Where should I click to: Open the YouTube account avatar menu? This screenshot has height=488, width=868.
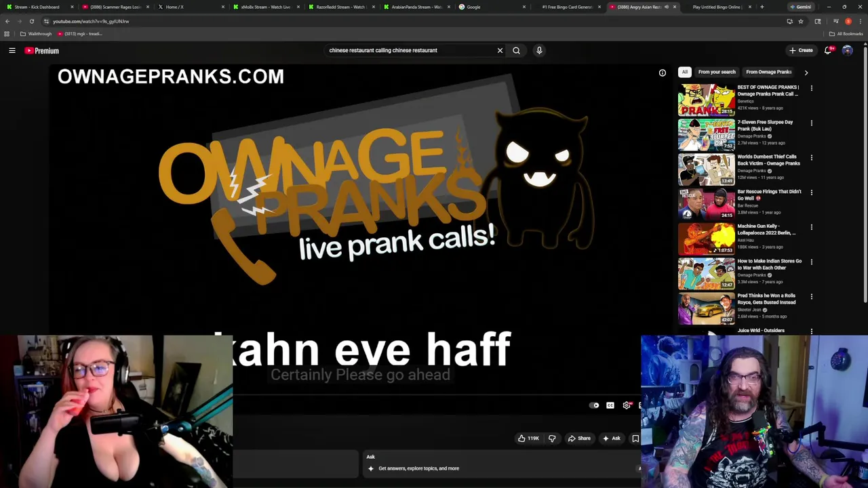[847, 50]
